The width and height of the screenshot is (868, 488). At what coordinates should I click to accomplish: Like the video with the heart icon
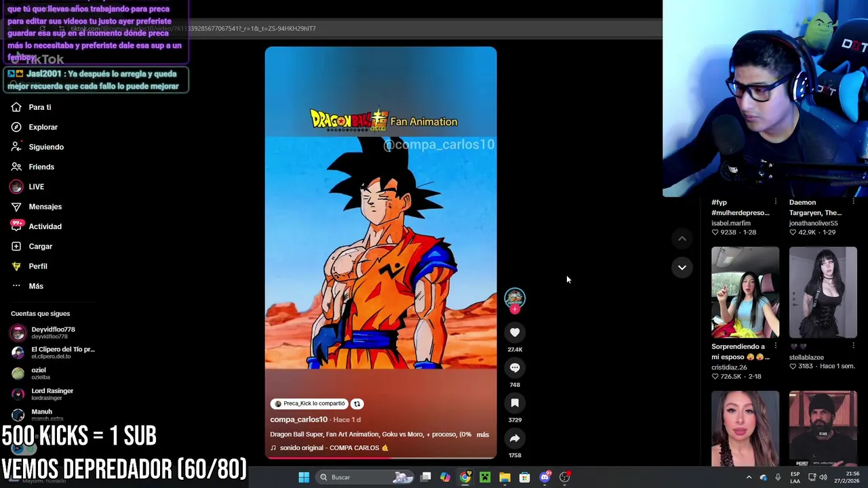[x=515, y=332]
